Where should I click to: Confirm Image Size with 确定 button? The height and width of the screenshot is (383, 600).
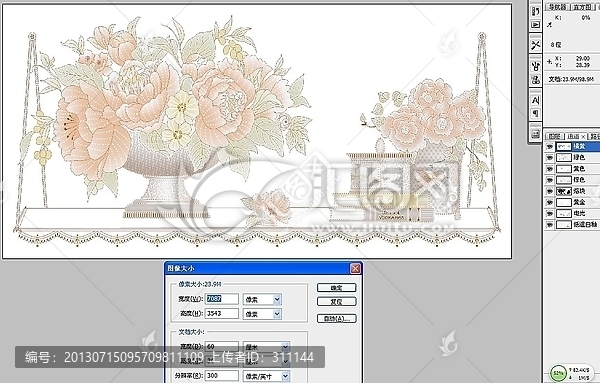[x=336, y=287]
